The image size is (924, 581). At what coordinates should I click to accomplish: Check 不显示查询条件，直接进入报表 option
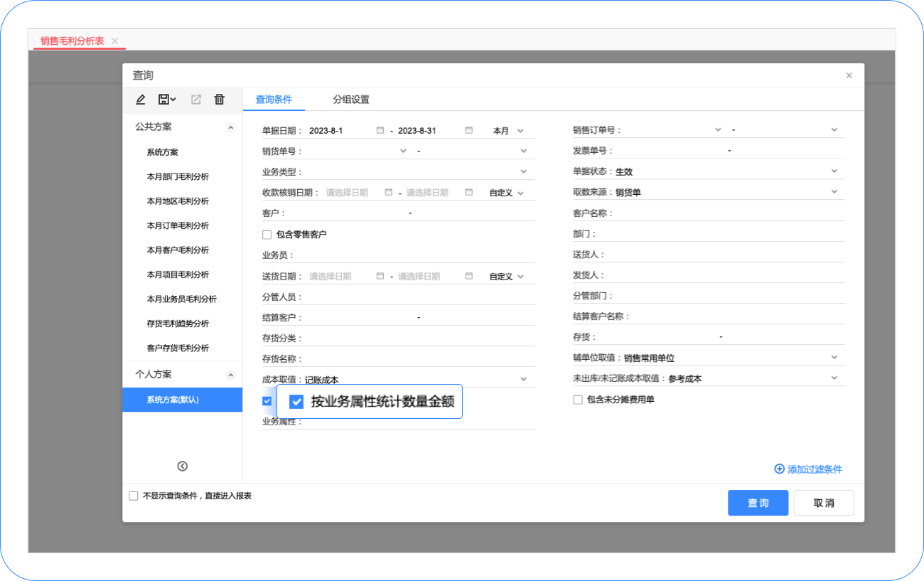pos(134,496)
